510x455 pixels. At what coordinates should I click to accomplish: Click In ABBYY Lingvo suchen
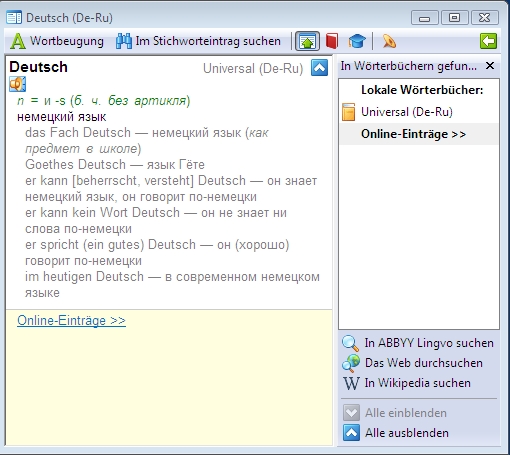pos(418,343)
